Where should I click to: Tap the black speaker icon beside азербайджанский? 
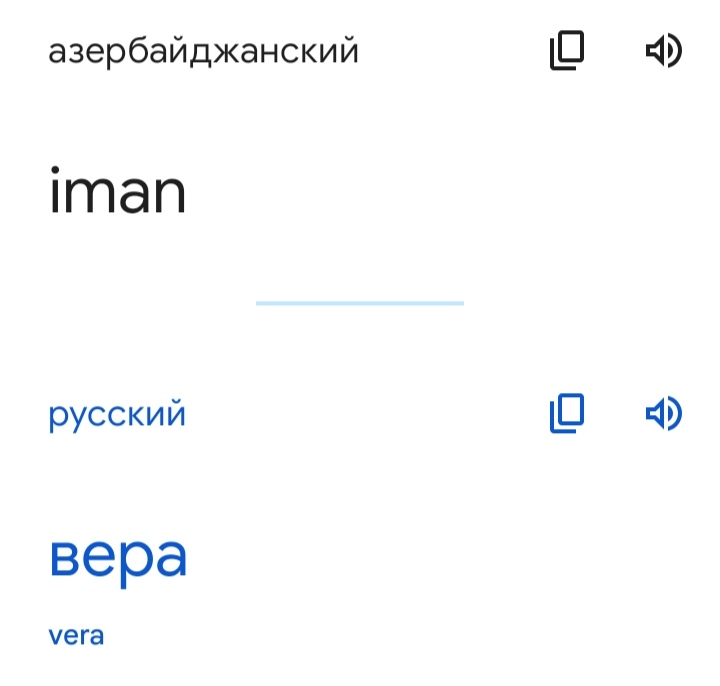pos(664,50)
